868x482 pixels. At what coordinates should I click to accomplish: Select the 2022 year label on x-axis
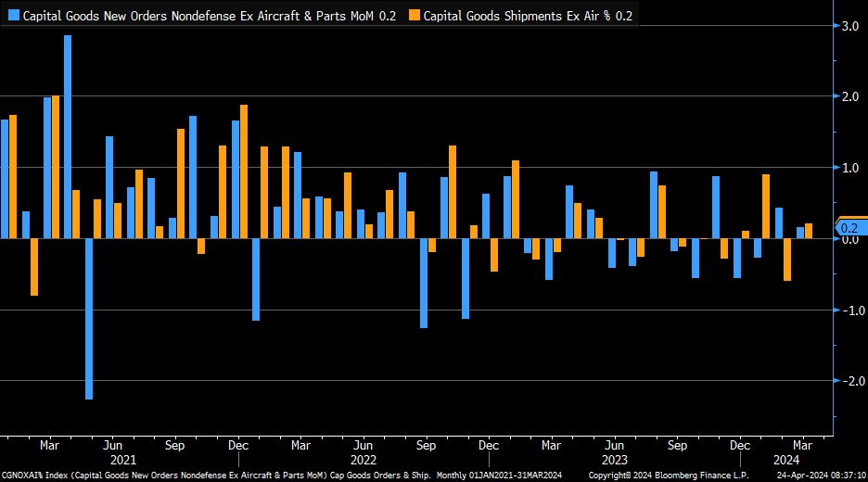363,458
